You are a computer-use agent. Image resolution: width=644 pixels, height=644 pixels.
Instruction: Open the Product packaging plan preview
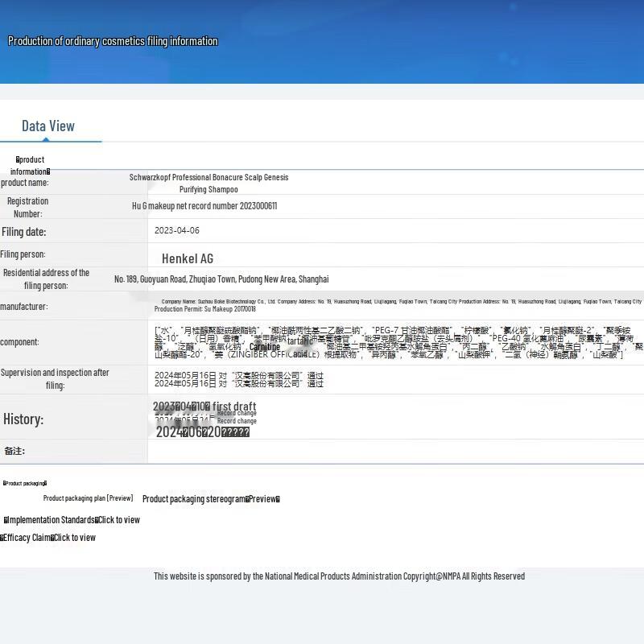click(88, 498)
